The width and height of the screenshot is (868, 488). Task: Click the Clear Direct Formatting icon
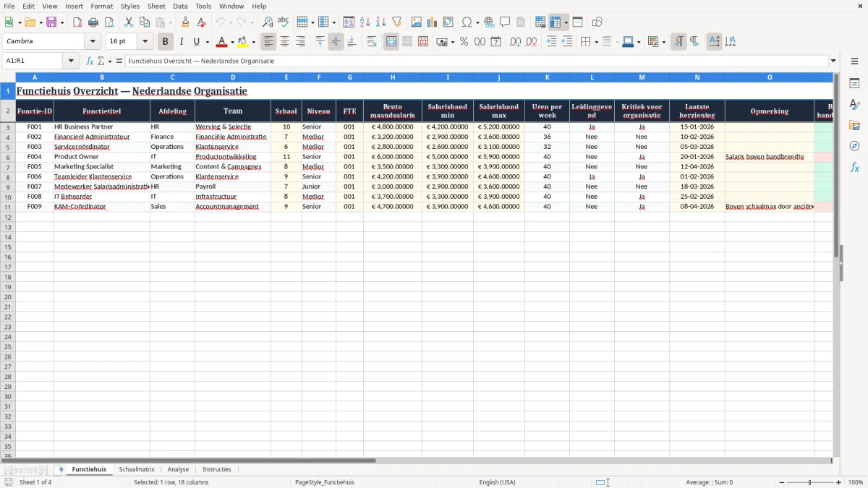tap(202, 22)
